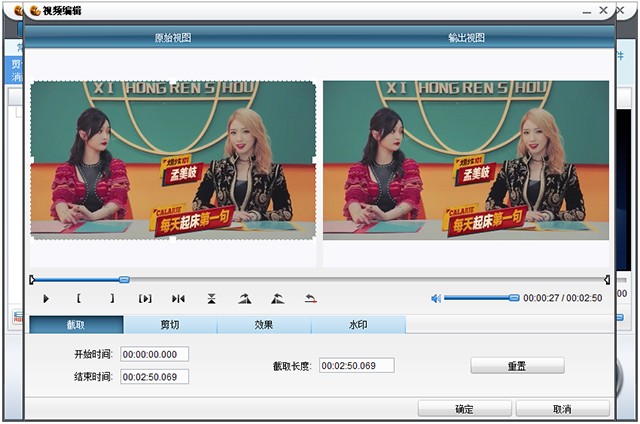This screenshot has width=640, height=424.
Task: Click the timeline start marker
Action: pyautogui.click(x=32, y=280)
